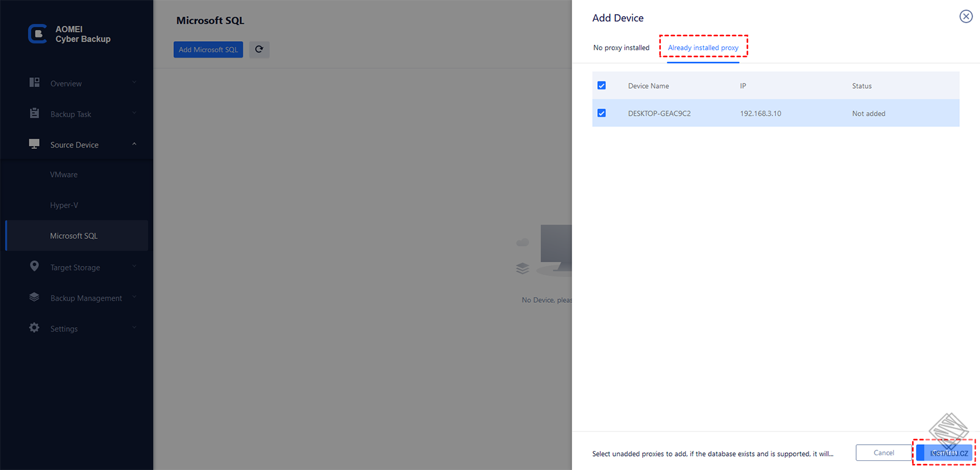Image resolution: width=980 pixels, height=470 pixels.
Task: Collapse the Source Device menu chevron
Action: 134,144
